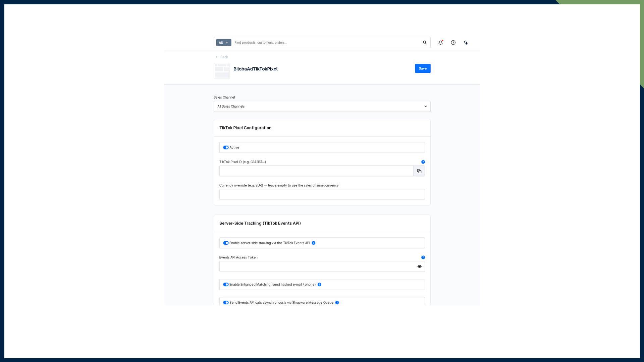Show help for server-side tracking option
644x362 pixels.
click(x=314, y=243)
